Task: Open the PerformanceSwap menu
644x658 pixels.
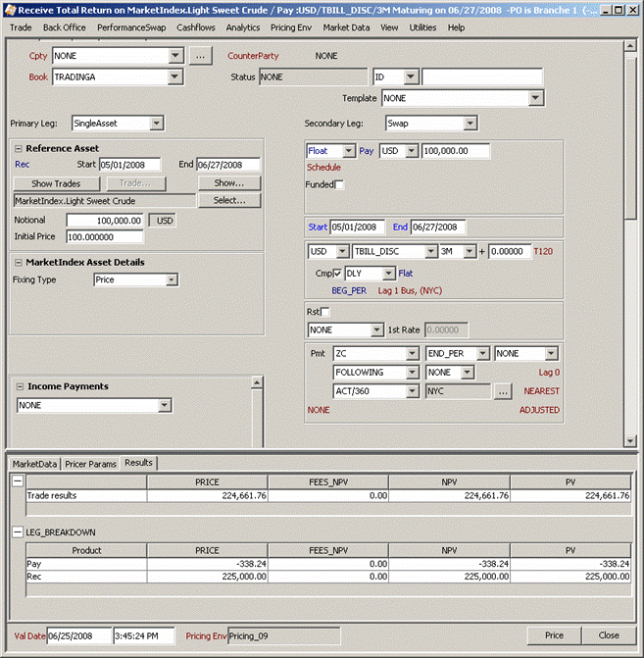Action: [x=131, y=27]
